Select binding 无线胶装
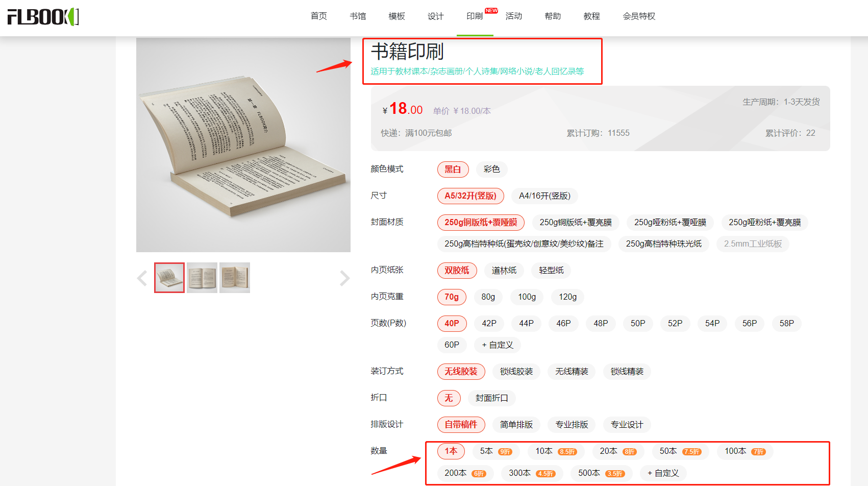This screenshot has width=868, height=486. [x=461, y=372]
